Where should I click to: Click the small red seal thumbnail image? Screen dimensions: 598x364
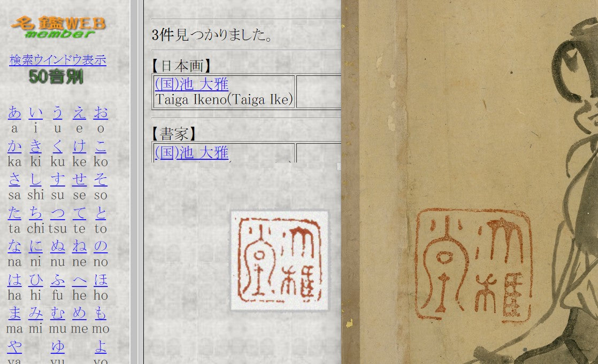tap(280, 260)
